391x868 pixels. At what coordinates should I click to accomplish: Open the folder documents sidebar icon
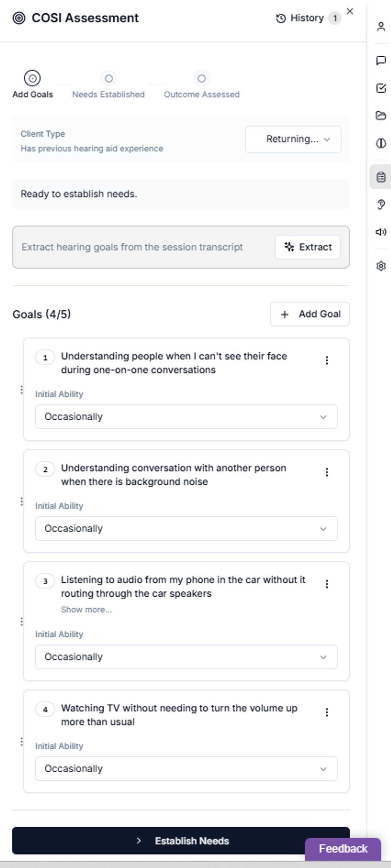coord(381,115)
